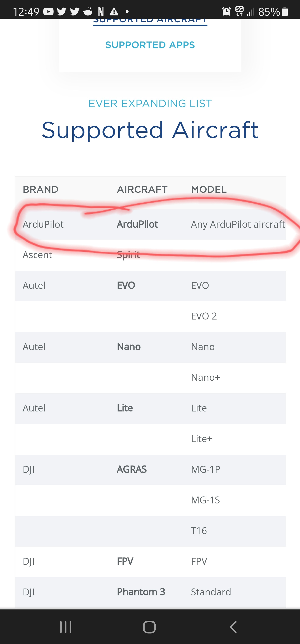Tap the 5G network indicator
This screenshot has height=644, width=300.
click(239, 11)
